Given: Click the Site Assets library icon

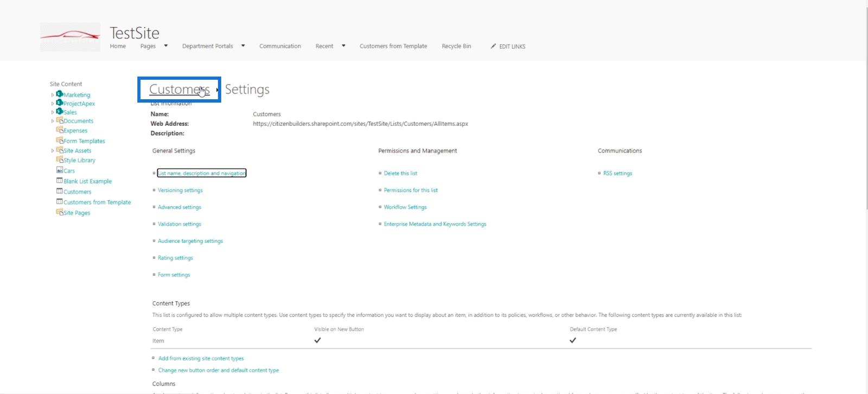Looking at the screenshot, I should point(60,150).
